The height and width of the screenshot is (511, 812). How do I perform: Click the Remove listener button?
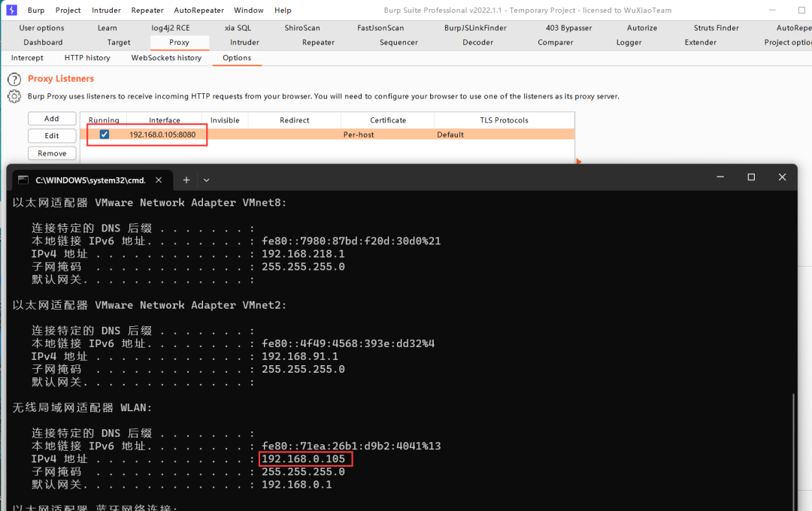pos(52,153)
